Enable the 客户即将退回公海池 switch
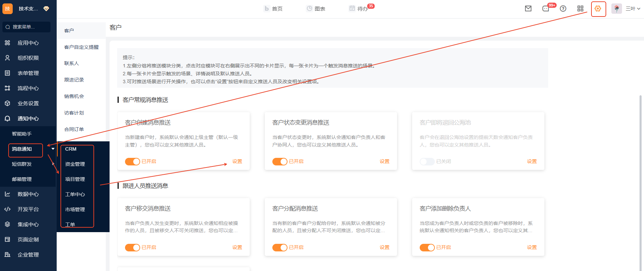Image resolution: width=644 pixels, height=271 pixels. click(x=427, y=162)
